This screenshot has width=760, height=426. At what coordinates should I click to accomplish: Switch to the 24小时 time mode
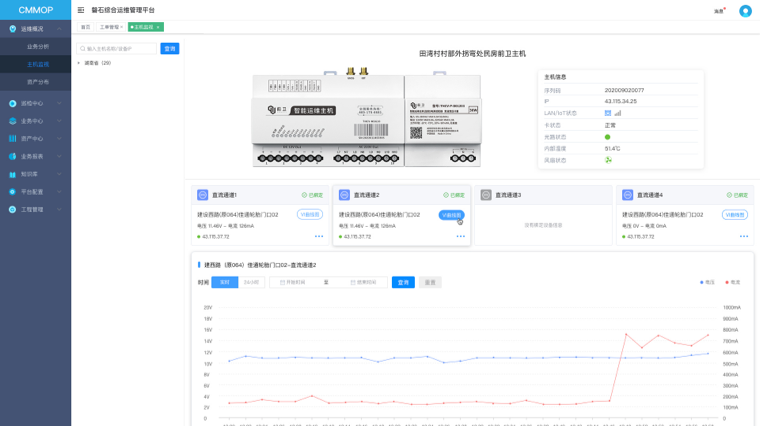click(x=251, y=283)
